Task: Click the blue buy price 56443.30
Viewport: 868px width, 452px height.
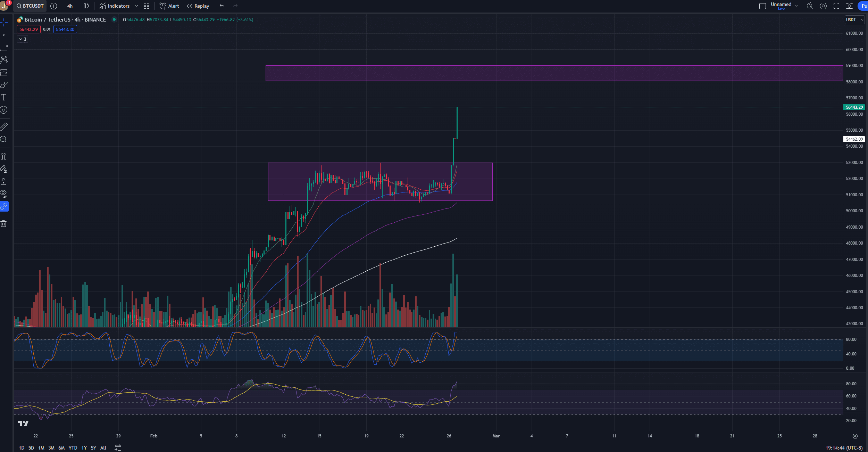Action: coord(65,29)
